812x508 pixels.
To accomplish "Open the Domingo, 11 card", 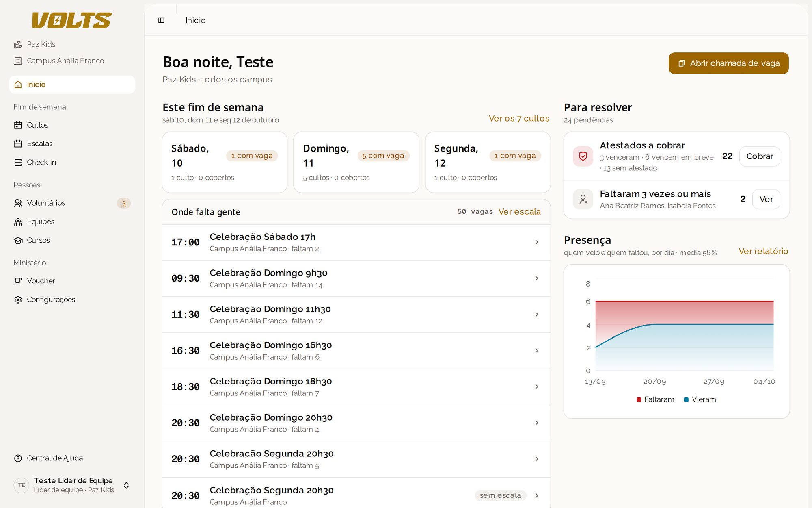I will (356, 162).
